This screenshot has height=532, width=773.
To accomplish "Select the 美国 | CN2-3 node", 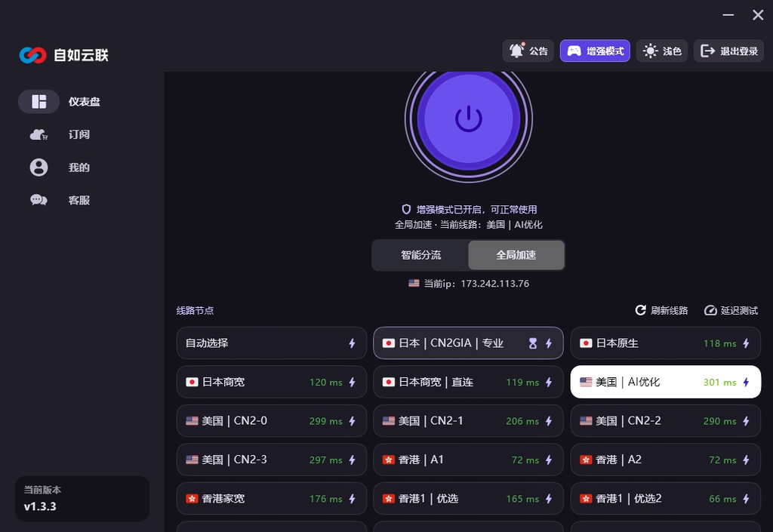I will [272, 460].
